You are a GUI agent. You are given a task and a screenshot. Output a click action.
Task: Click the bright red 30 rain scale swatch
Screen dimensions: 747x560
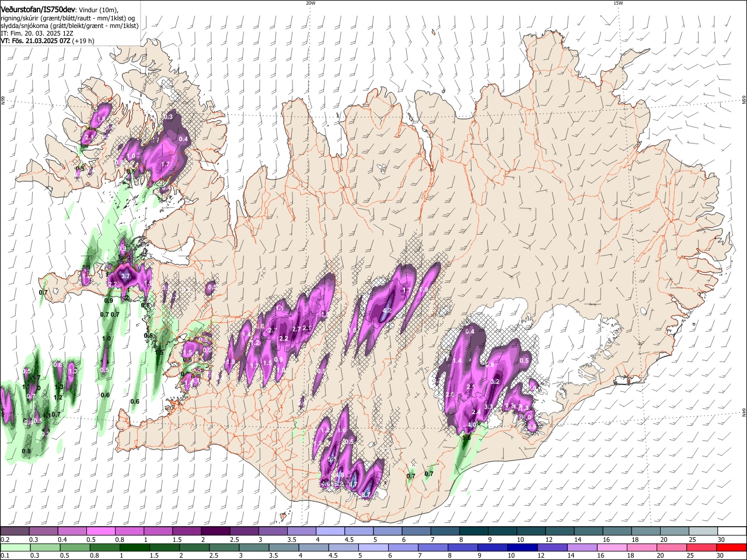[x=731, y=547]
